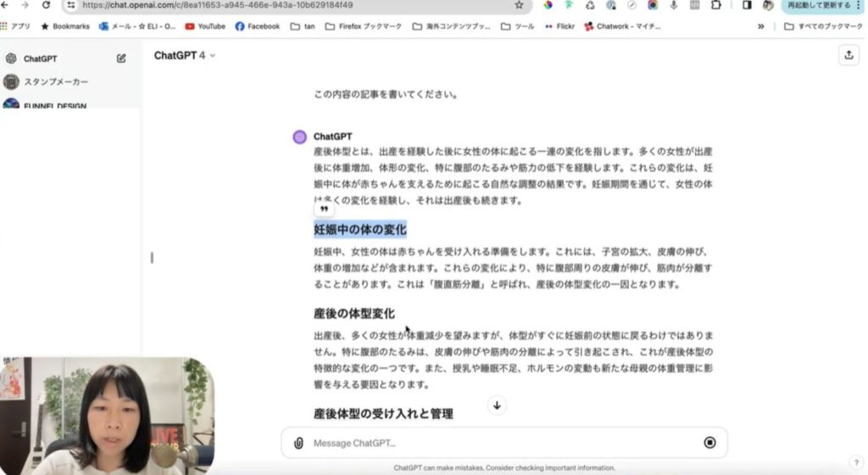The image size is (868, 475).
Task: Click the ChatGPT avatar beside the response
Action: pos(299,137)
